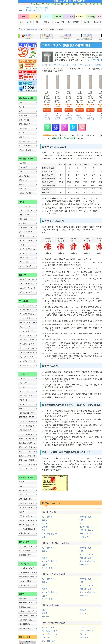Add the ¥3,120 12mm seal to cart
The height and width of the screenshot is (644, 102).
(x=58, y=110)
